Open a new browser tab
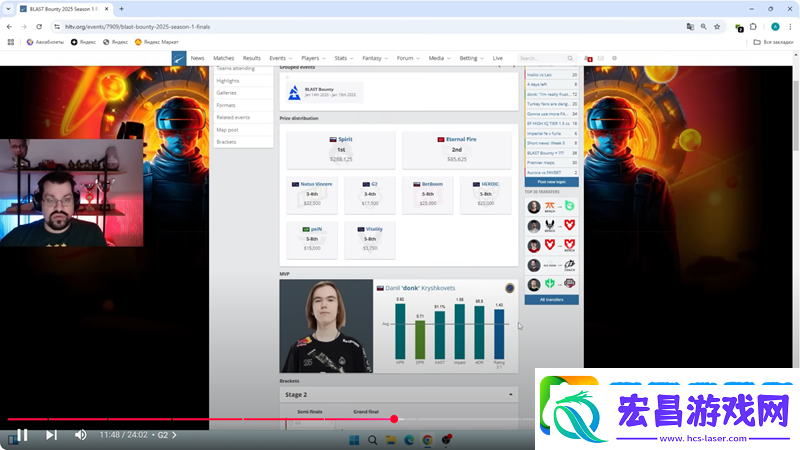Image resolution: width=800 pixels, height=450 pixels. click(x=121, y=9)
